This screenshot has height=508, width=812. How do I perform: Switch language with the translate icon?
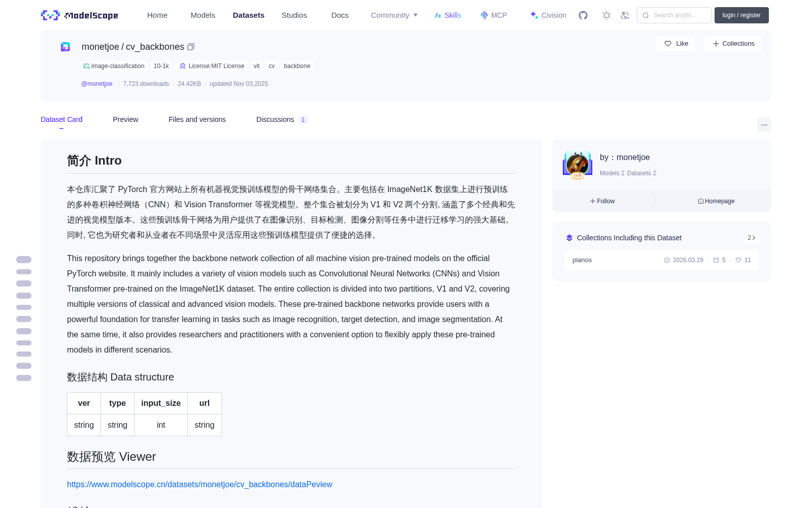625,15
